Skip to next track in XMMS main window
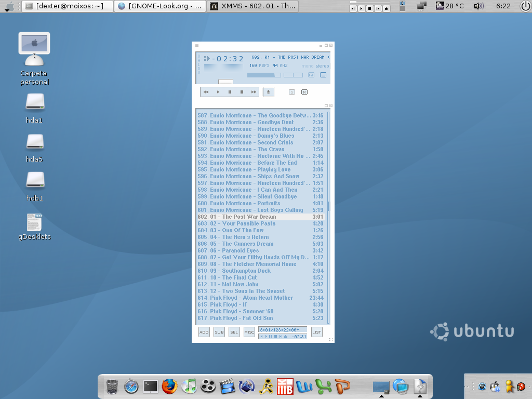Screen dimensions: 532x399 [x=254, y=92]
